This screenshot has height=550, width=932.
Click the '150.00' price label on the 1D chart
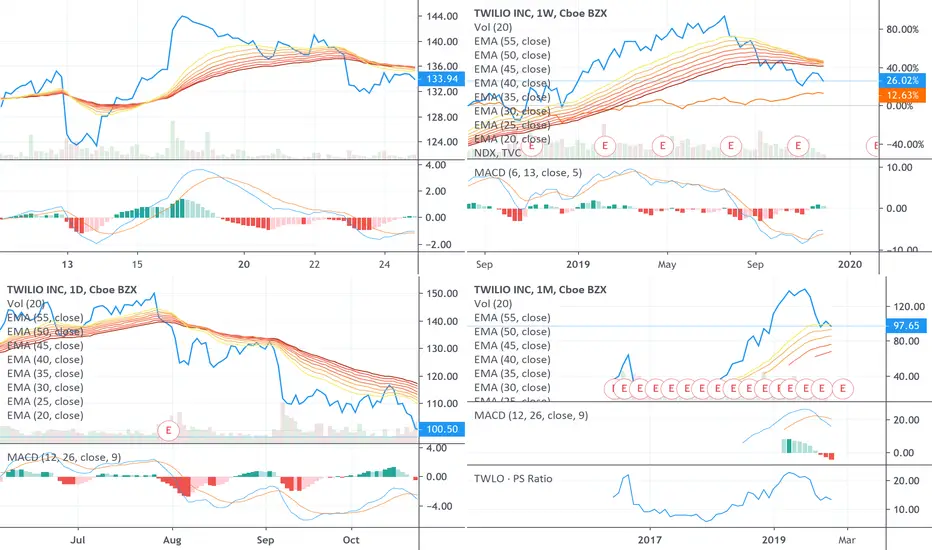pos(442,293)
